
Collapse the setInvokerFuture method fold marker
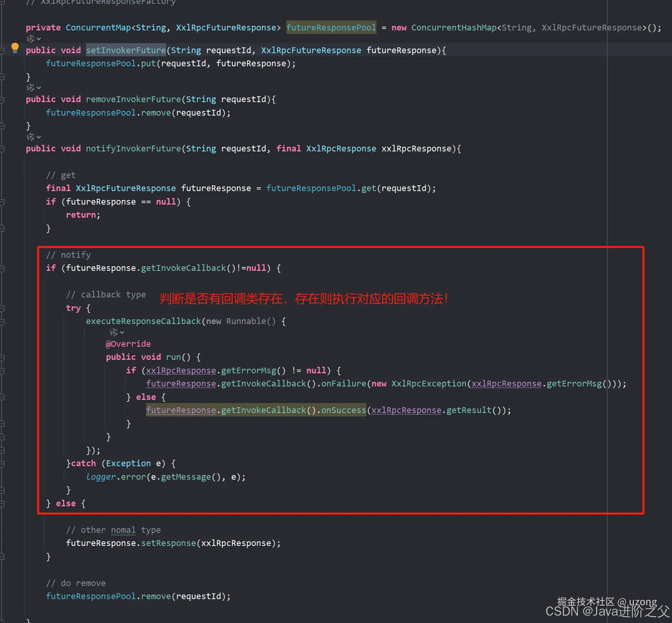[2, 50]
